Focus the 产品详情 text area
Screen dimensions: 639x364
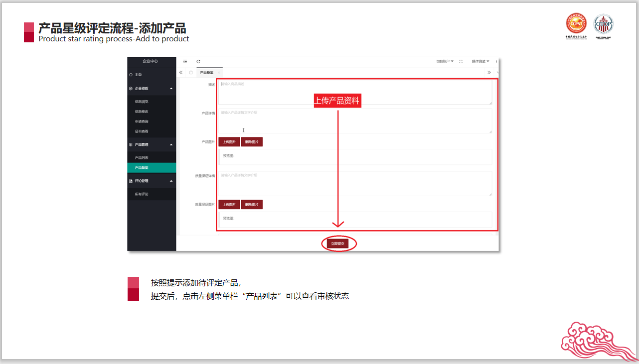click(355, 121)
